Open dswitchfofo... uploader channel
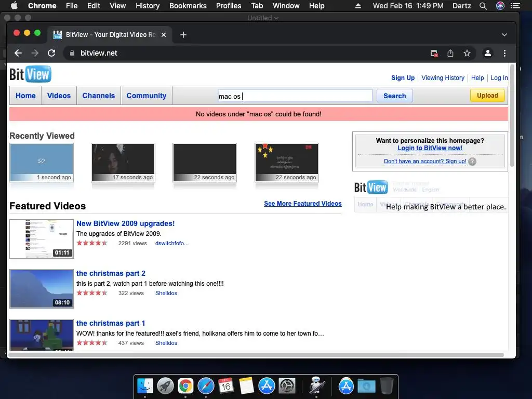 pyautogui.click(x=171, y=243)
